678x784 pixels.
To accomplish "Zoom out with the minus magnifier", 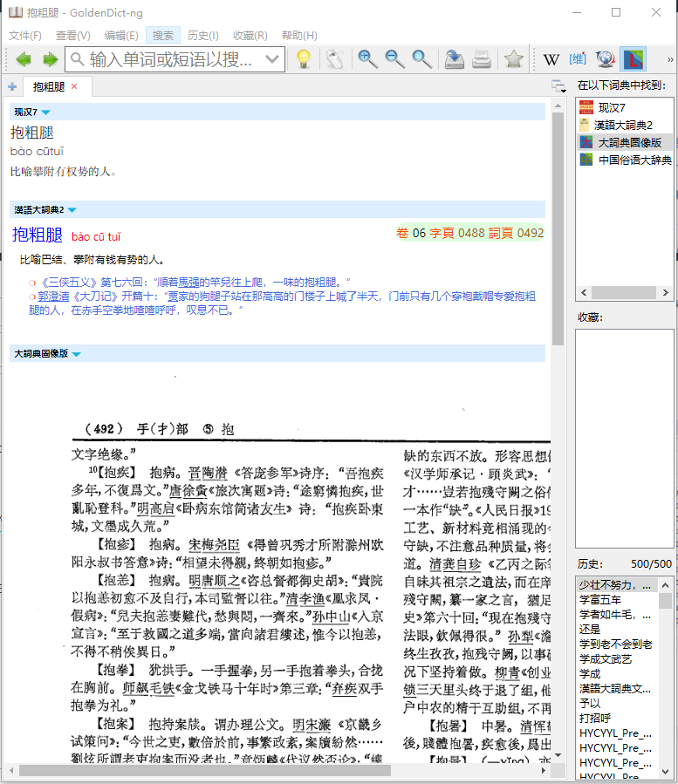I will pos(394,59).
